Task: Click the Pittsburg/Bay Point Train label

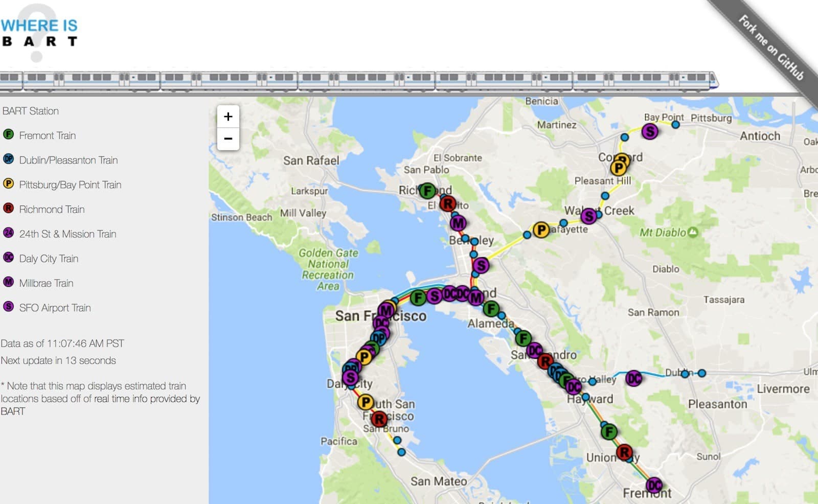Action: click(x=70, y=185)
